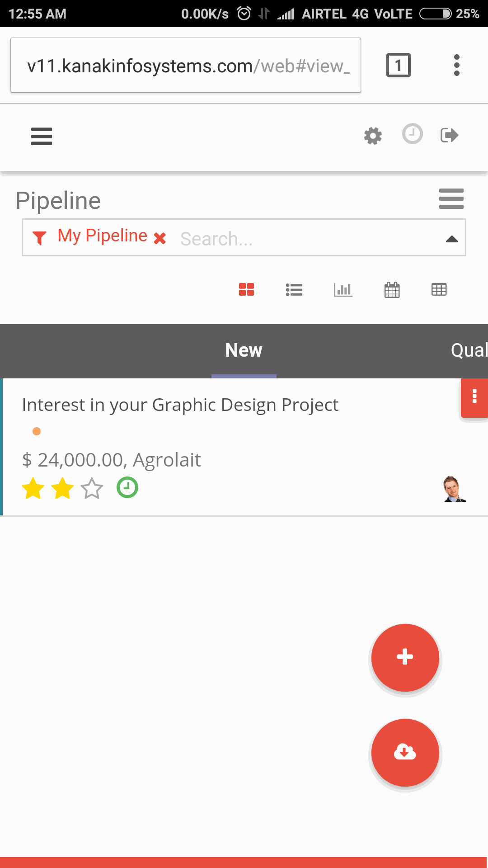
Task: Collapse the search options arrow
Action: coord(452,239)
